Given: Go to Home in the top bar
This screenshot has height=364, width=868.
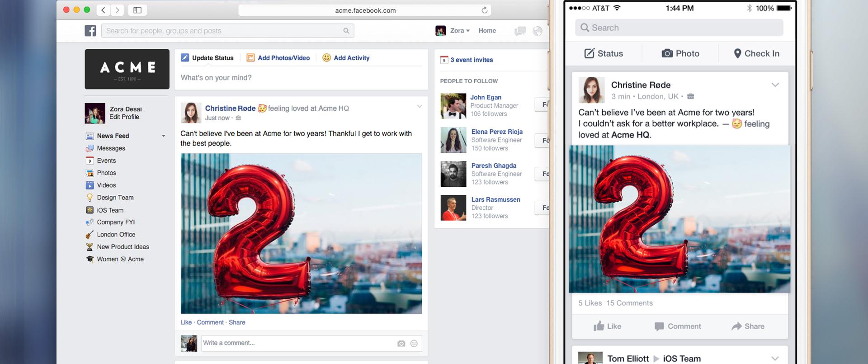Looking at the screenshot, I should click(x=487, y=31).
